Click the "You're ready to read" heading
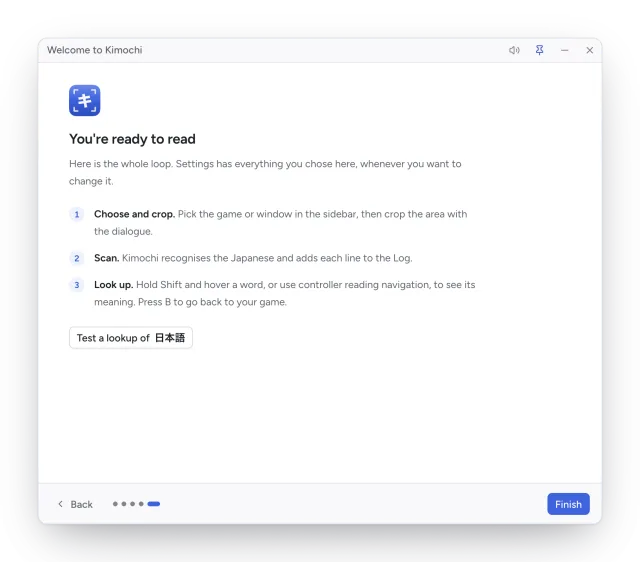 (x=132, y=139)
